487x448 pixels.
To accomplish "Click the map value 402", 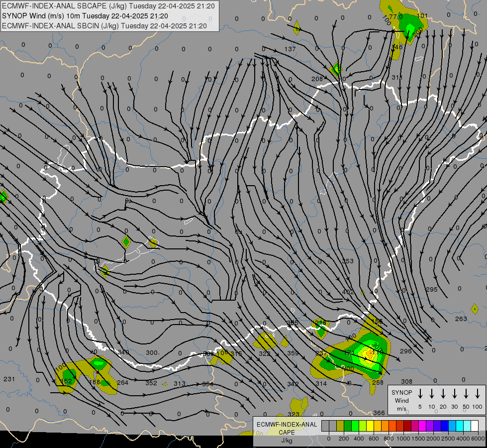I will tap(348, 292).
